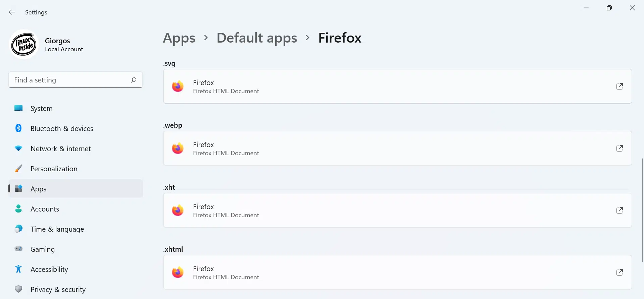Image resolution: width=644 pixels, height=299 pixels.
Task: Click the System monitor icon
Action: coord(18,108)
